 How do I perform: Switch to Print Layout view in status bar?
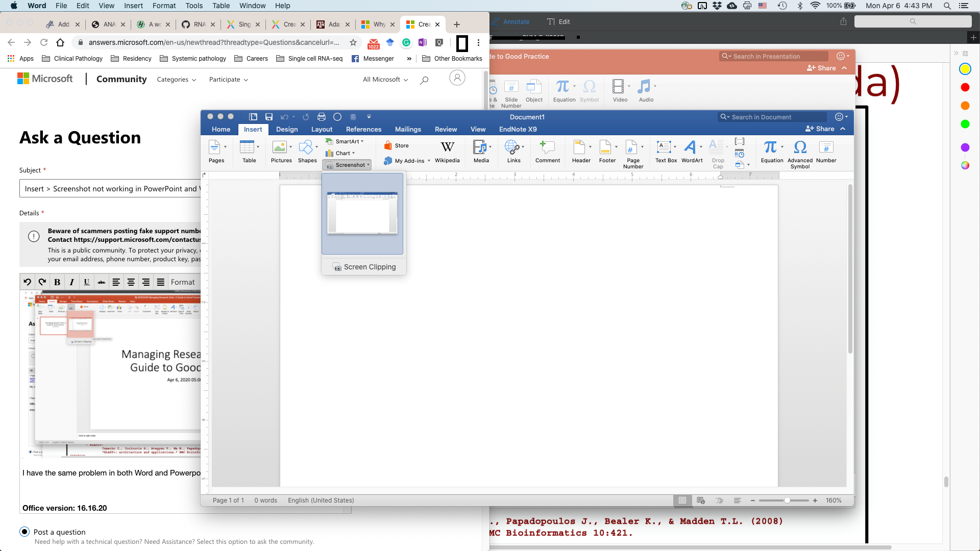coord(682,500)
